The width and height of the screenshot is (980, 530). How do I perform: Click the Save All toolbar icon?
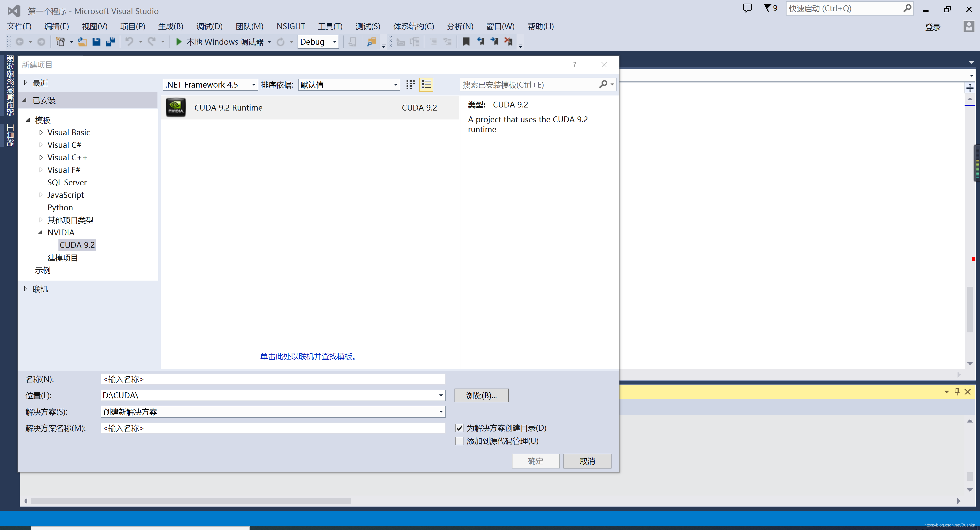pos(110,41)
